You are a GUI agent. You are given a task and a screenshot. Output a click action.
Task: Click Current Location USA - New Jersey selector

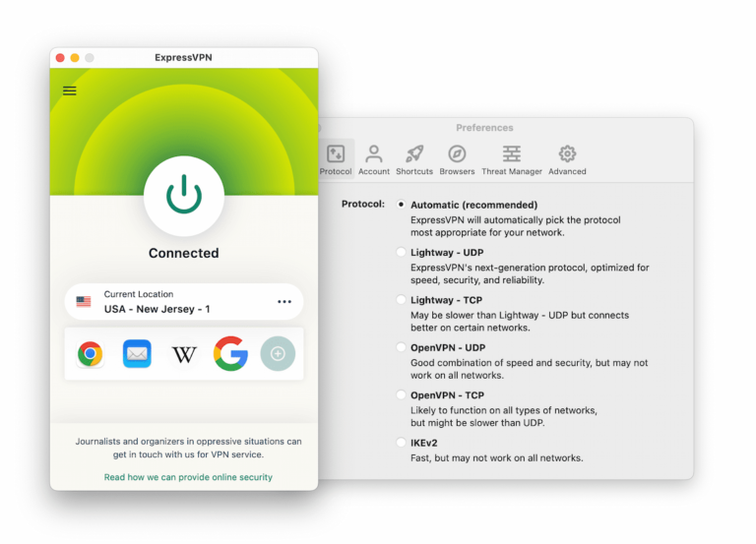coord(167,302)
